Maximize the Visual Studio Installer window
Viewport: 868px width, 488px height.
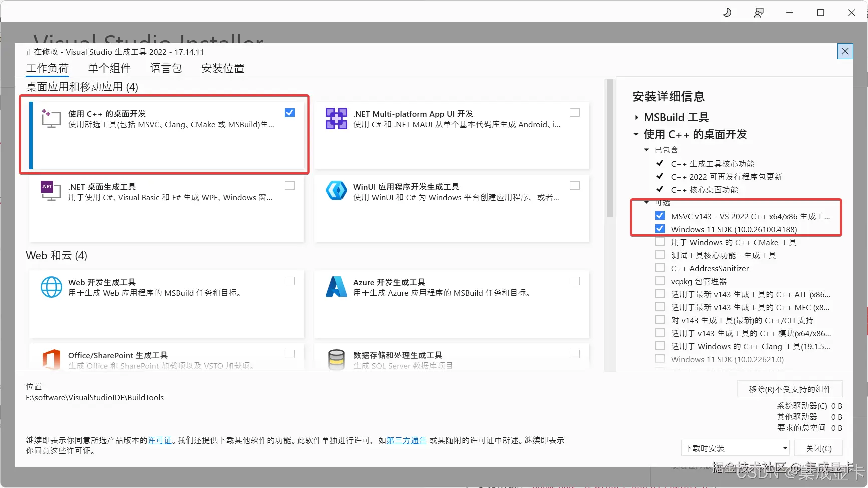(x=821, y=12)
